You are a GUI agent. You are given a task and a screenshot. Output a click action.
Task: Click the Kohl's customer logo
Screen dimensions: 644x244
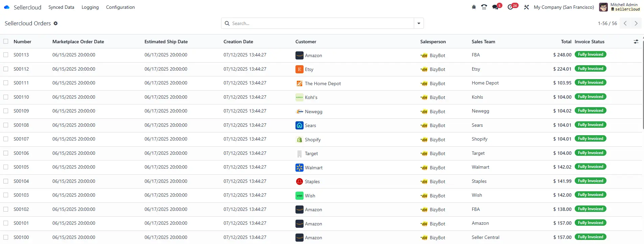click(x=300, y=97)
